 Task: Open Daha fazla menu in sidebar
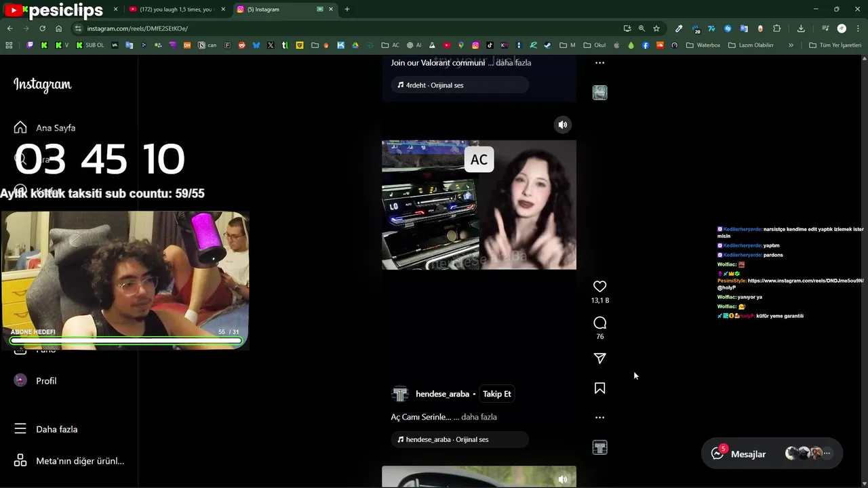click(45, 429)
